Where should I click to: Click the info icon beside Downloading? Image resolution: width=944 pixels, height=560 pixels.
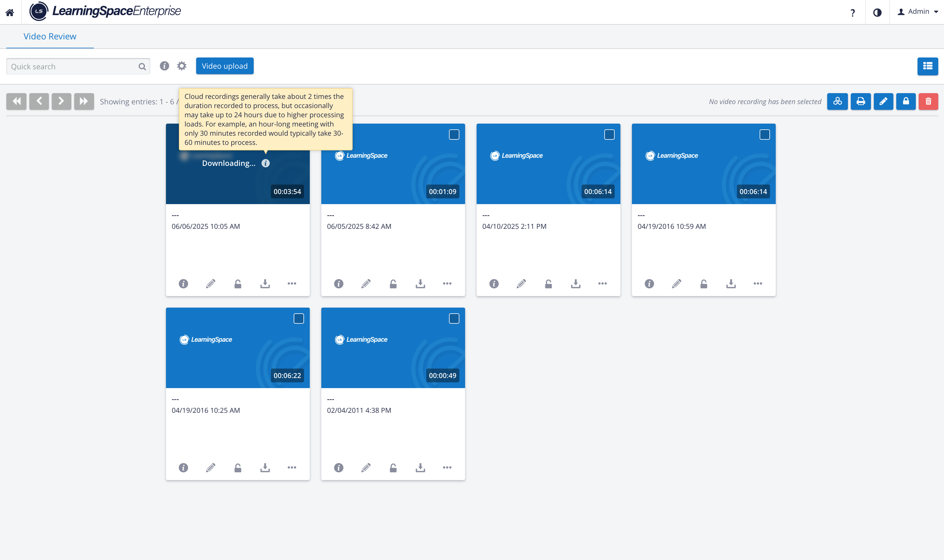coord(266,163)
